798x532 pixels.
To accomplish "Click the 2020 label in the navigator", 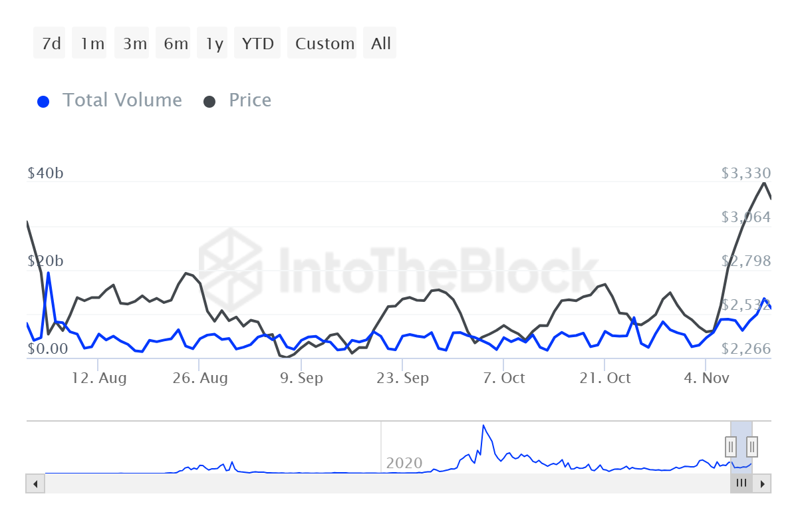I will (x=404, y=463).
